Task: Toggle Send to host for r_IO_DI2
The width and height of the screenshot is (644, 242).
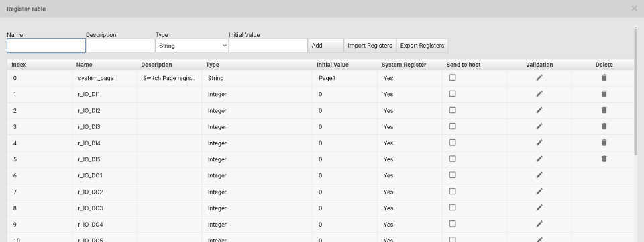Action: (x=453, y=110)
